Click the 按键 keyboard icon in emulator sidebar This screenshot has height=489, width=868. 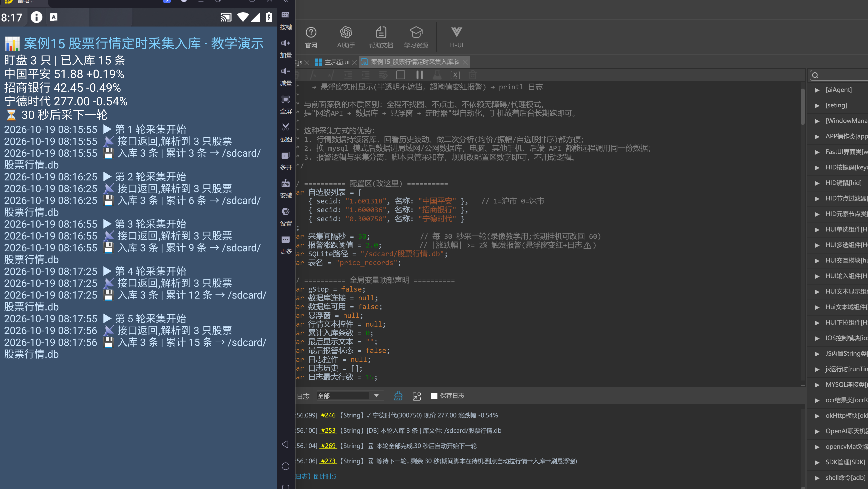(x=286, y=20)
